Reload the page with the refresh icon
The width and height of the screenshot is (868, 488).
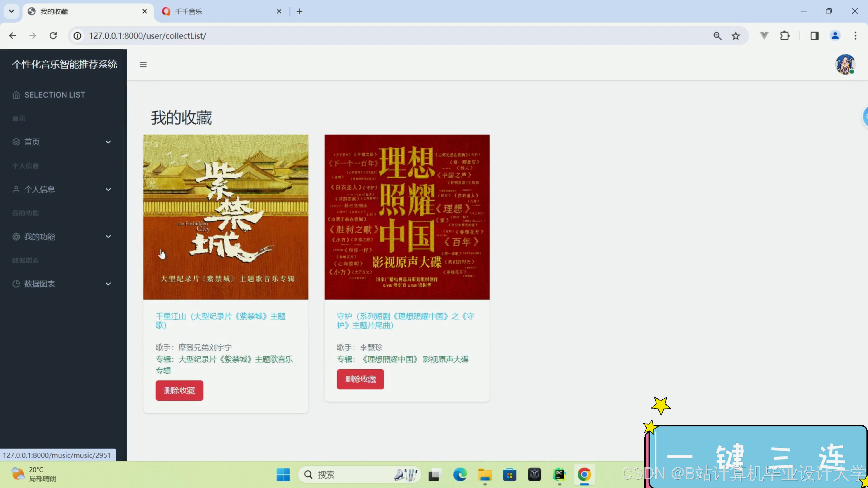[x=53, y=36]
